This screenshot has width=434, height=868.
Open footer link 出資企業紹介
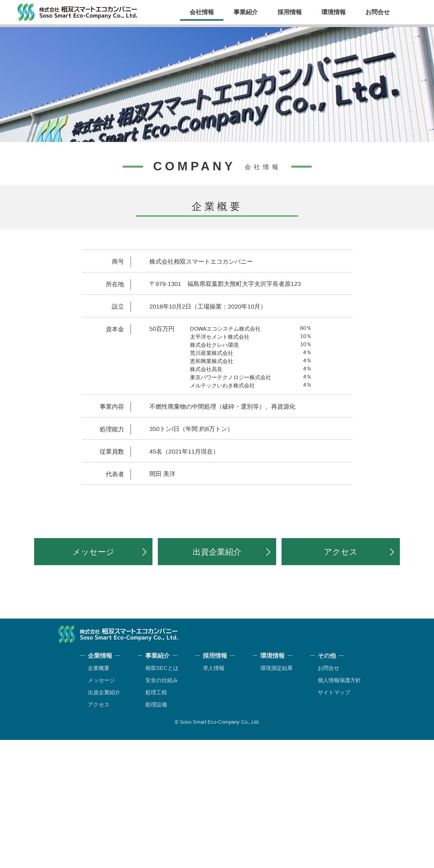104,693
